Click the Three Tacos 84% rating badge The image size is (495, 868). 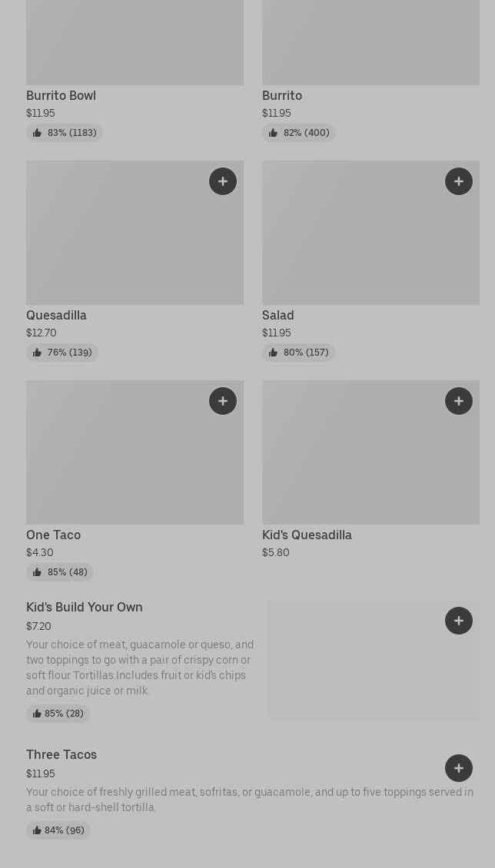pyautogui.click(x=58, y=830)
